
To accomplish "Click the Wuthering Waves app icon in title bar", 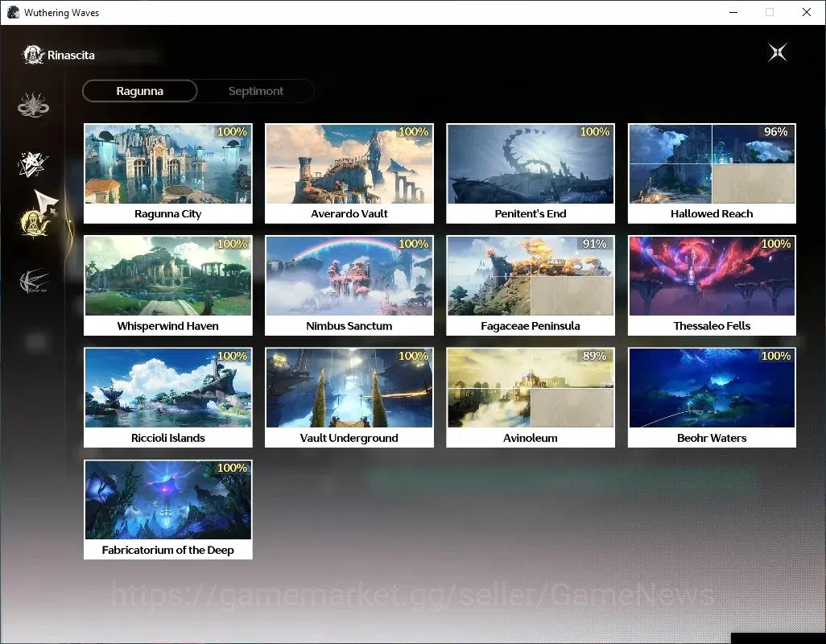I will 13,12.
